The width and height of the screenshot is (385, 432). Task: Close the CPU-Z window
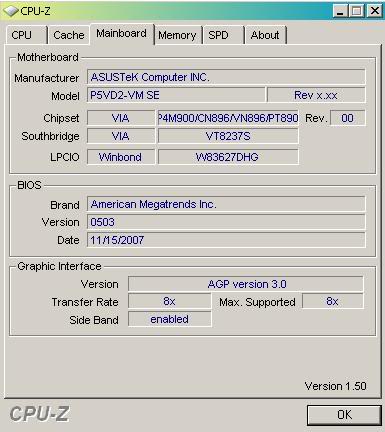click(374, 12)
